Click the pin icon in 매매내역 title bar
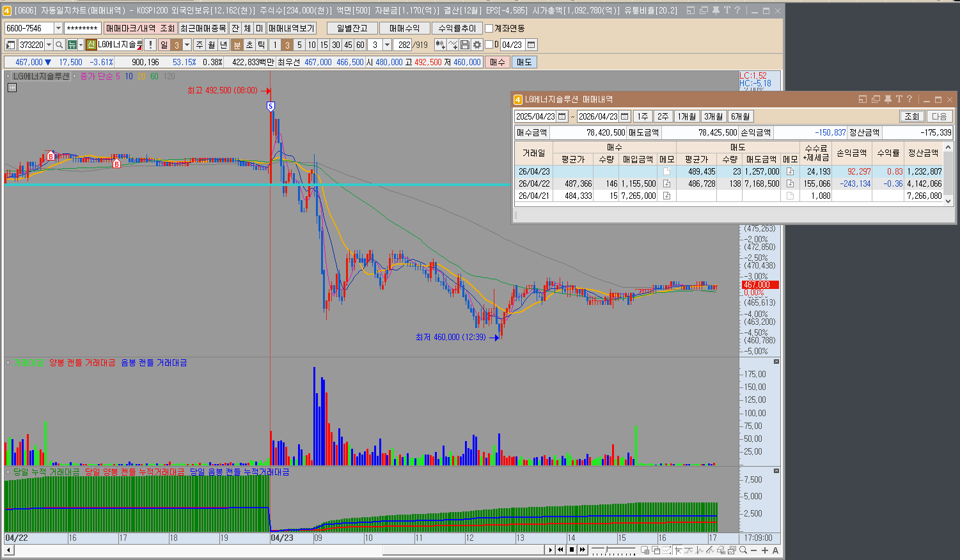Image resolution: width=960 pixels, height=560 pixels. point(888,99)
